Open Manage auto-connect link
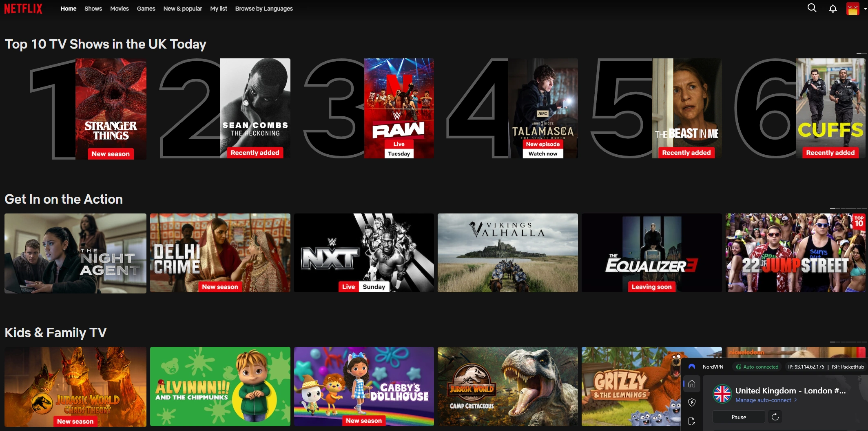Image resolution: width=868 pixels, height=431 pixels. pos(766,400)
